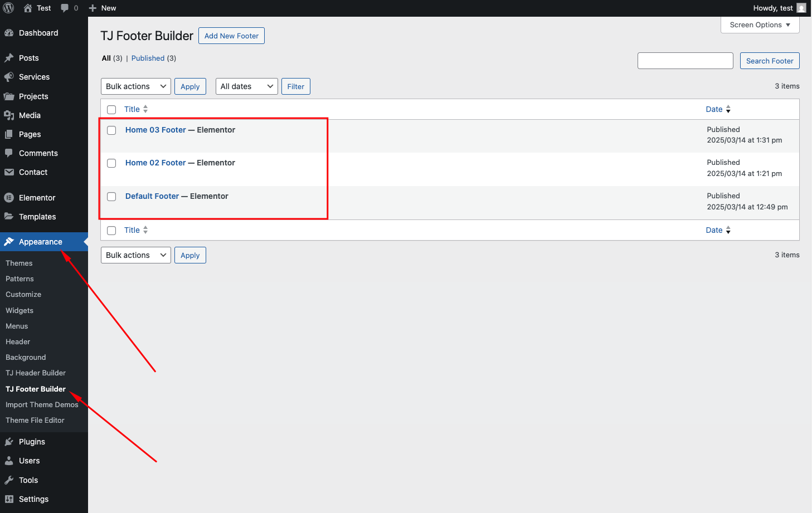Click the Elementor logo icon
Image resolution: width=812 pixels, height=513 pixels.
click(9, 198)
